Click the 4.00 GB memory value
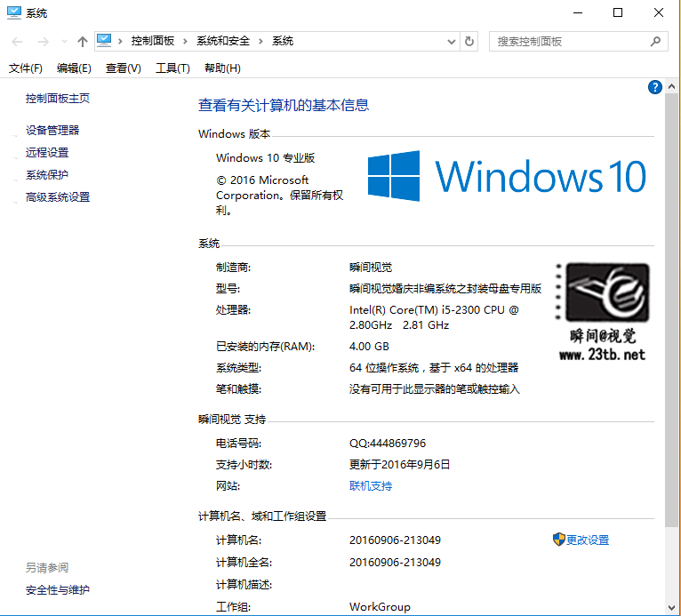Image resolution: width=681 pixels, height=616 pixels. click(x=369, y=347)
